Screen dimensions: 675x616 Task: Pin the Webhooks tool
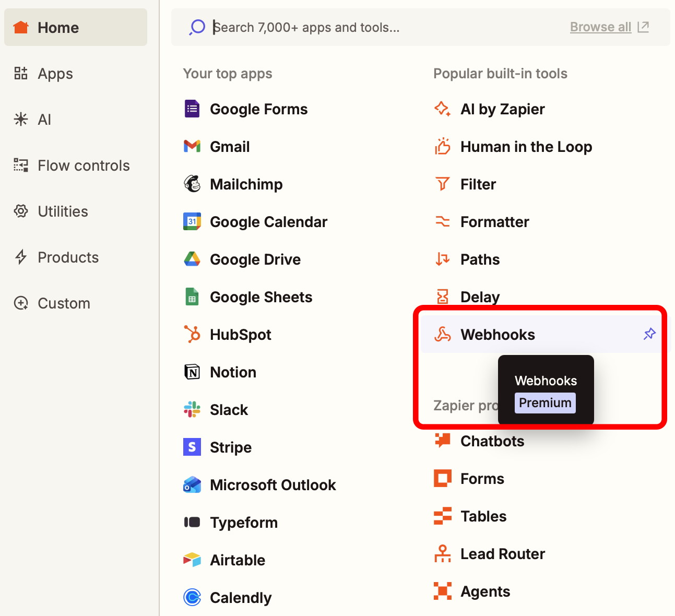pyautogui.click(x=649, y=333)
